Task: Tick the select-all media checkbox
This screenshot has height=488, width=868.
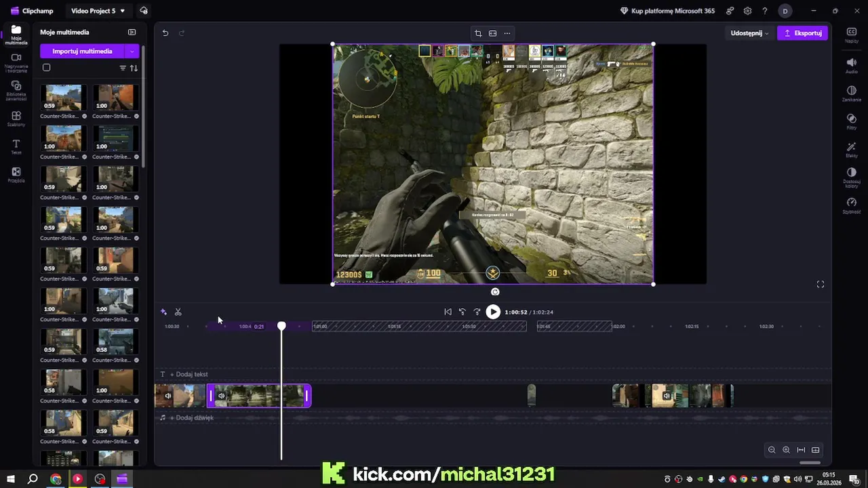Action: (x=46, y=67)
